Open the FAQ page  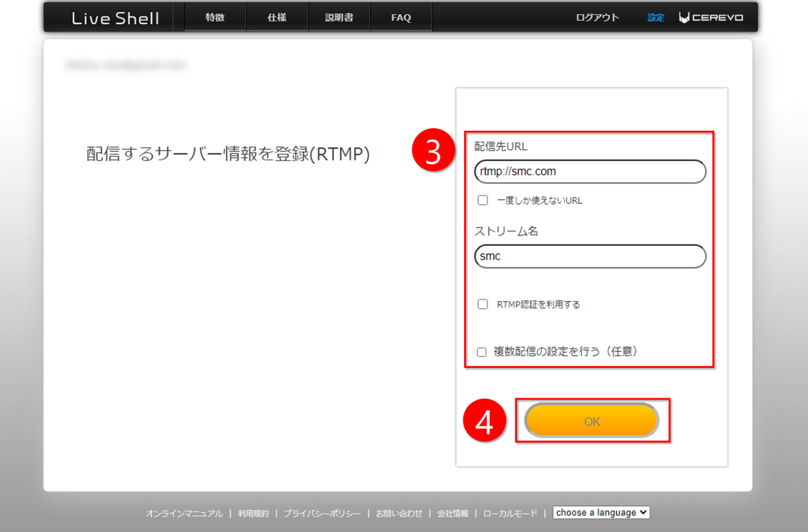(401, 17)
